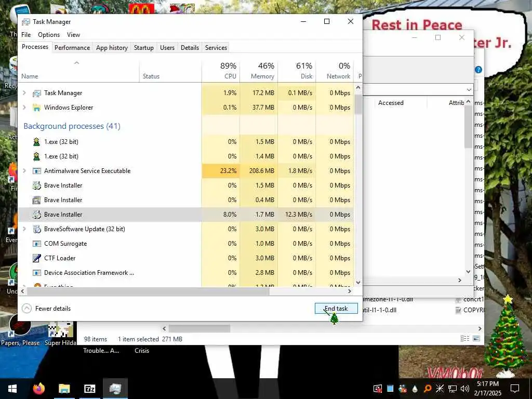The height and width of the screenshot is (399, 532).
Task: Click the Windows Explorer process icon
Action: (37, 108)
